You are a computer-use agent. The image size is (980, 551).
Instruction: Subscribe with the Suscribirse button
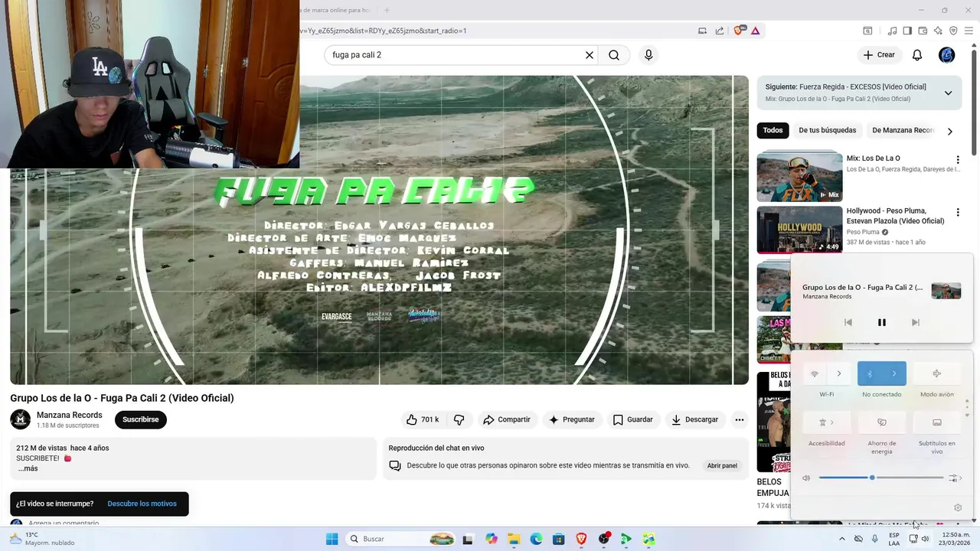[x=141, y=419]
